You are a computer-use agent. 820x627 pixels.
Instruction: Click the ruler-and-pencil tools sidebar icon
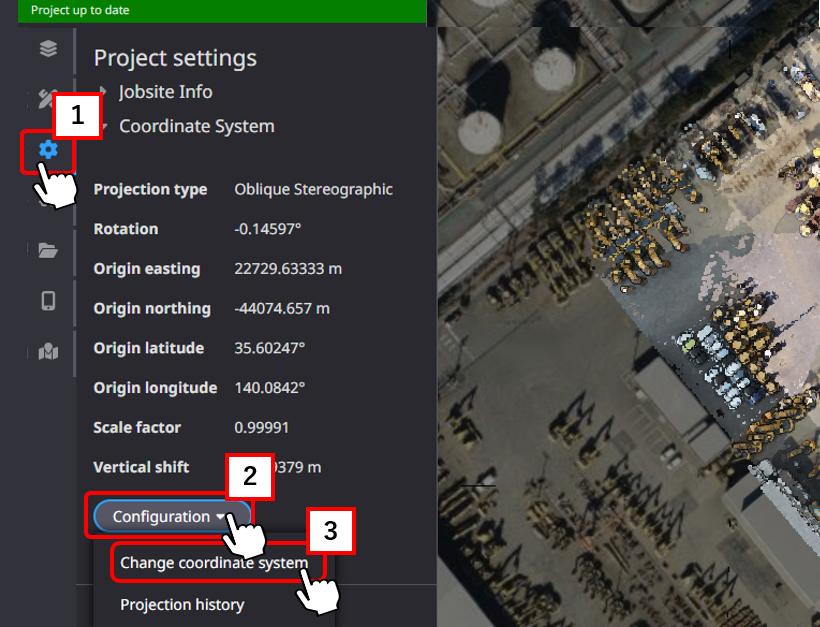[x=45, y=99]
